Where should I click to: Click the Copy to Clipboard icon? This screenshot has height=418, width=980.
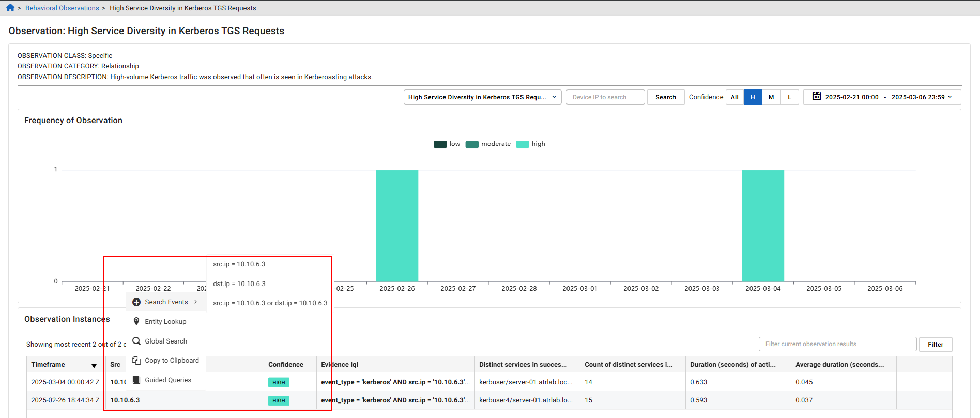(136, 361)
